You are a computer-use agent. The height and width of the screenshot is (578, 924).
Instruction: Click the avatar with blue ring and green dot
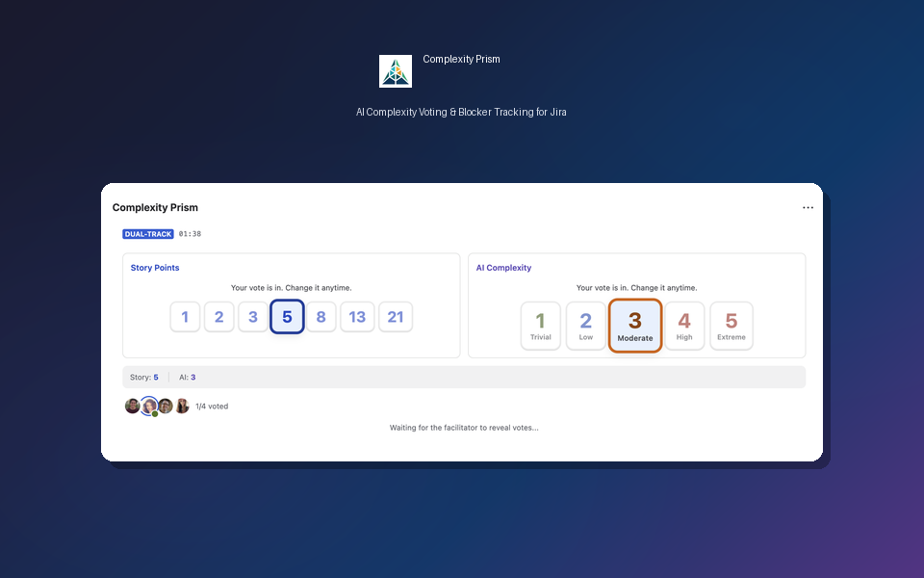point(149,406)
